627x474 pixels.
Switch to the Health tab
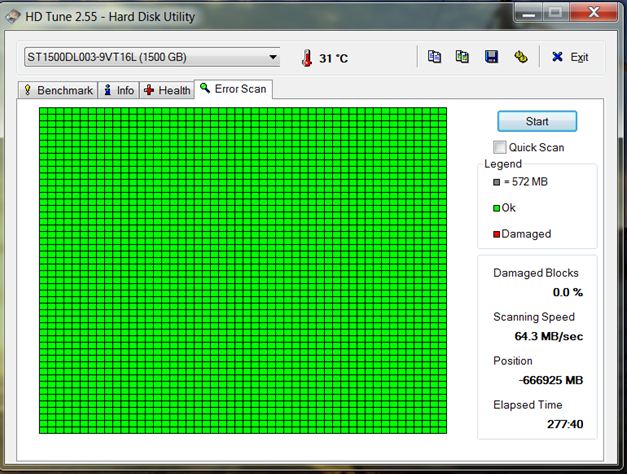click(167, 90)
